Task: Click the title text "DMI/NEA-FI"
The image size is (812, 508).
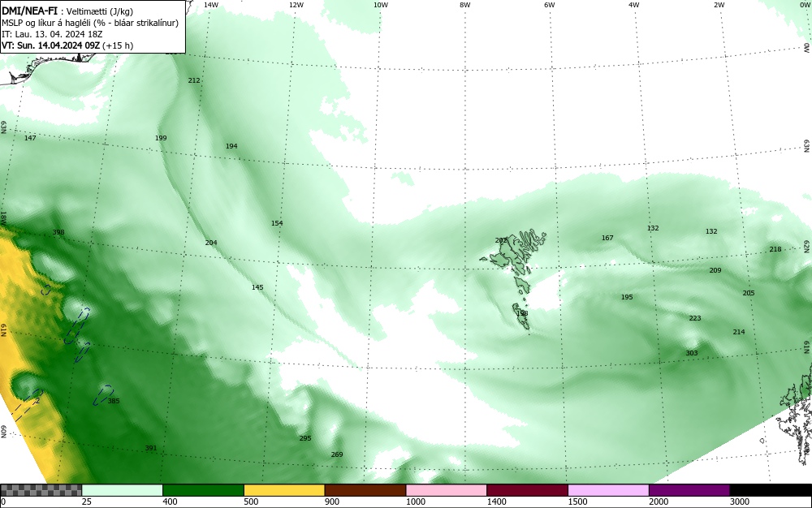Action: tap(29, 11)
